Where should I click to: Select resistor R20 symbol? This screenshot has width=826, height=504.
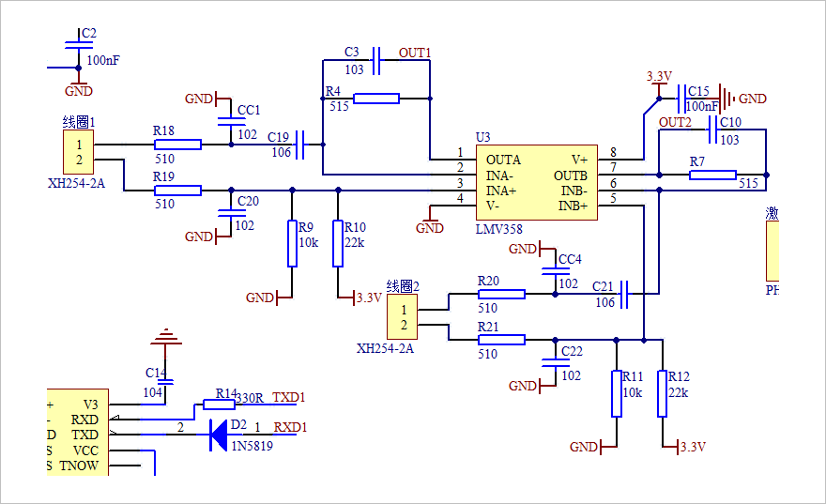click(501, 294)
